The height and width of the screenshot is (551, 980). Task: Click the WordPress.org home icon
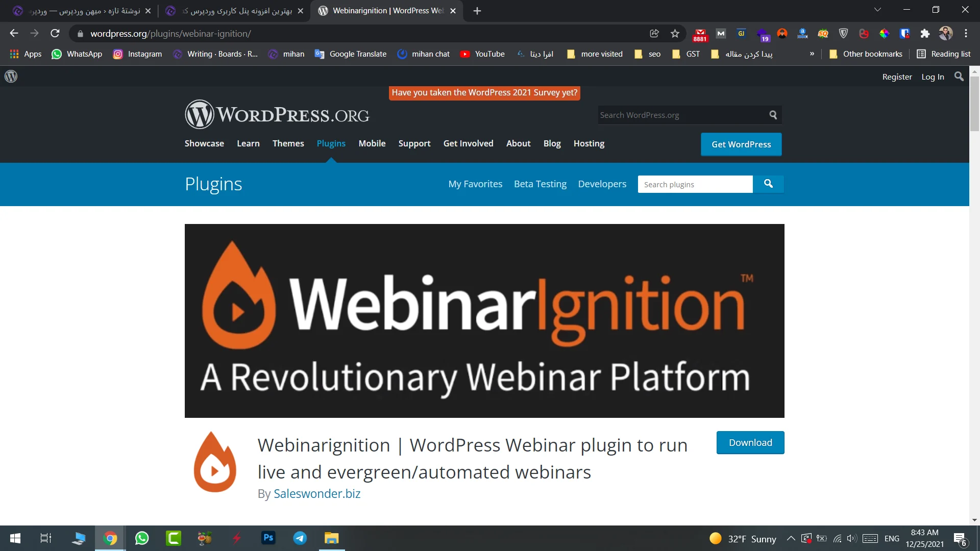coord(10,77)
